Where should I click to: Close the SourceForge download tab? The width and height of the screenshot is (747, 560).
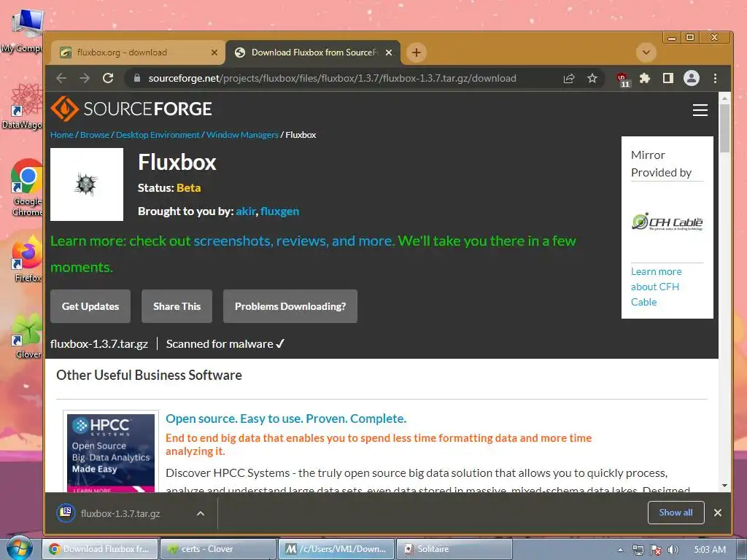point(389,52)
